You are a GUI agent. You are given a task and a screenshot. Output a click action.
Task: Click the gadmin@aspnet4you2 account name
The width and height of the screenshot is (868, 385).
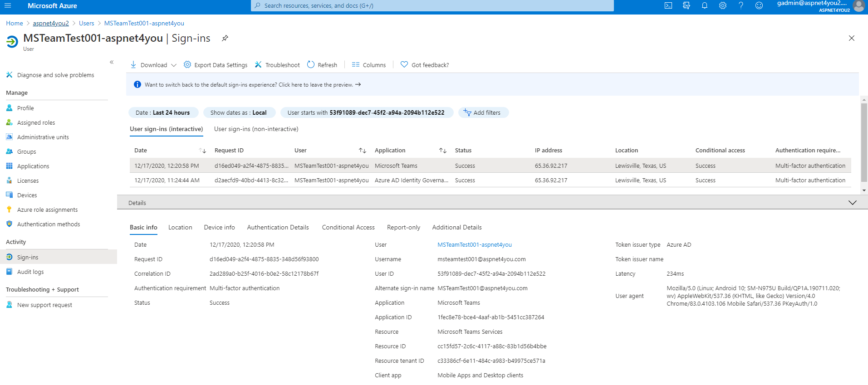tap(812, 3)
